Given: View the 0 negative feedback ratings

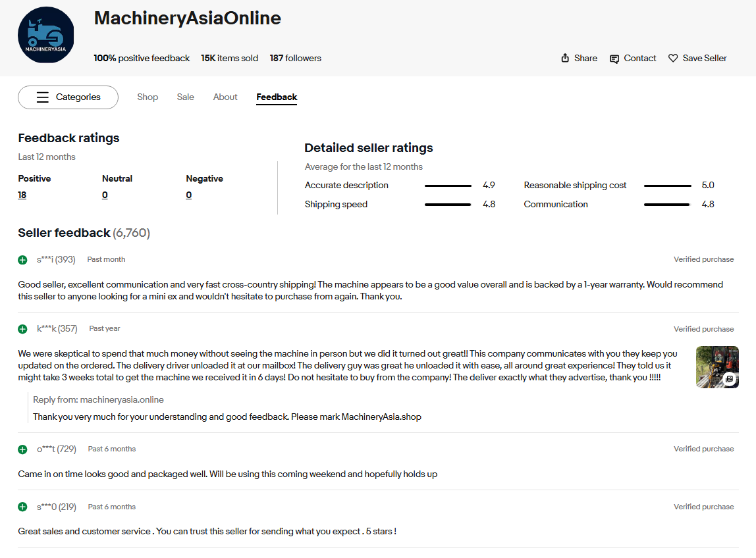Looking at the screenshot, I should tap(189, 195).
